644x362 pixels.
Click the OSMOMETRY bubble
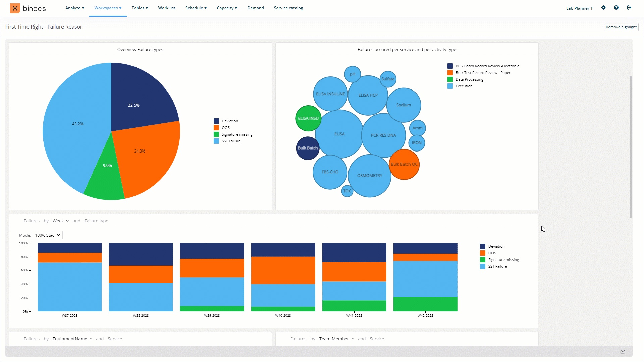tap(370, 176)
